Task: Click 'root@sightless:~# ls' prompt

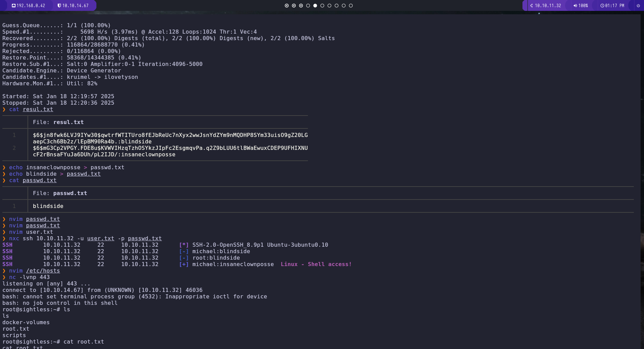Action: pos(36,310)
